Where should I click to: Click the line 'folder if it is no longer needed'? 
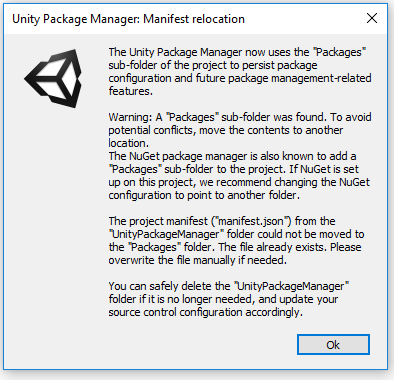pos(223,299)
